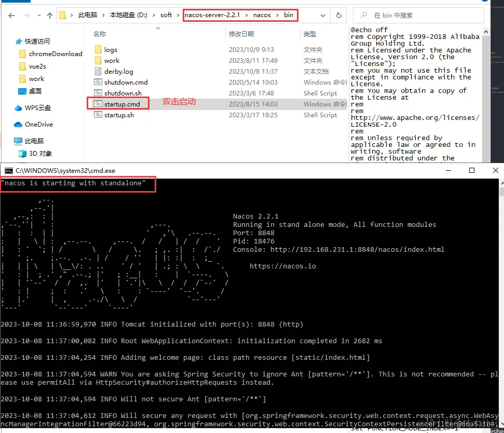
Task: Minimize the cmd.exe window
Action: pyautogui.click(x=448, y=171)
